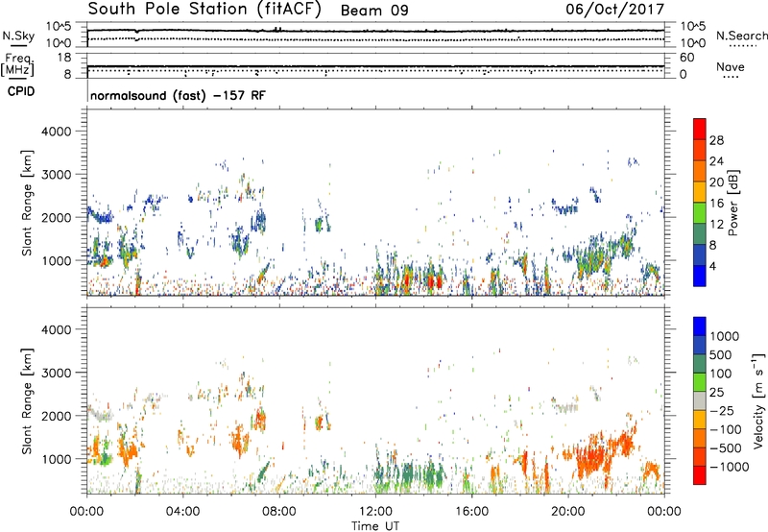Viewport: 768px width, 532px height.
Task: Click the "Slant Range [km]" label of power panel
Action: click(x=27, y=203)
